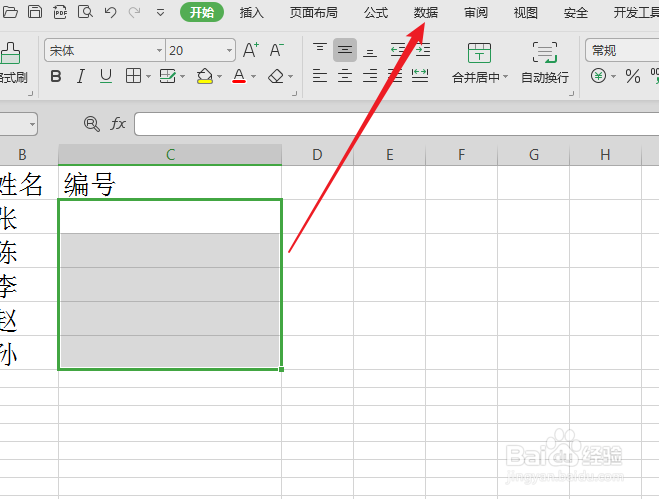Click the distributed alignment icon

click(x=420, y=76)
